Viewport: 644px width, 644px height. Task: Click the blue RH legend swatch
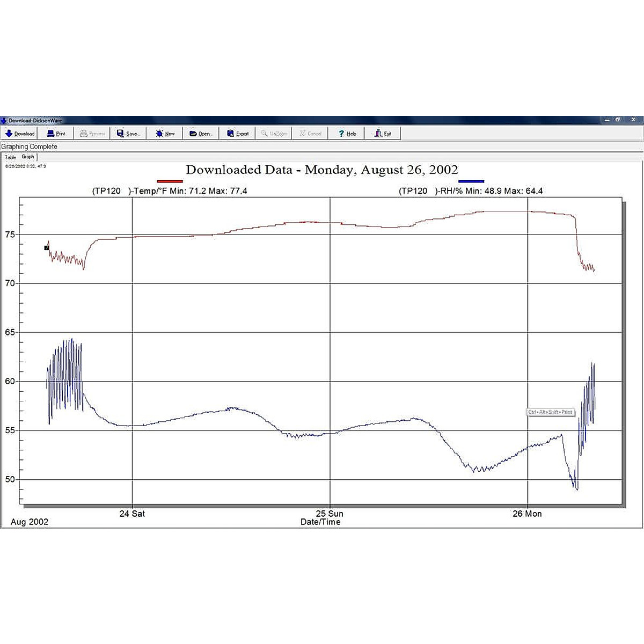(471, 181)
